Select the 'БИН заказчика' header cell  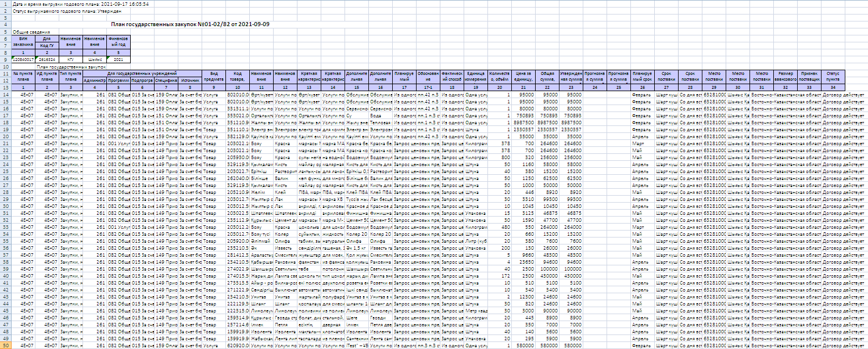tap(23, 42)
